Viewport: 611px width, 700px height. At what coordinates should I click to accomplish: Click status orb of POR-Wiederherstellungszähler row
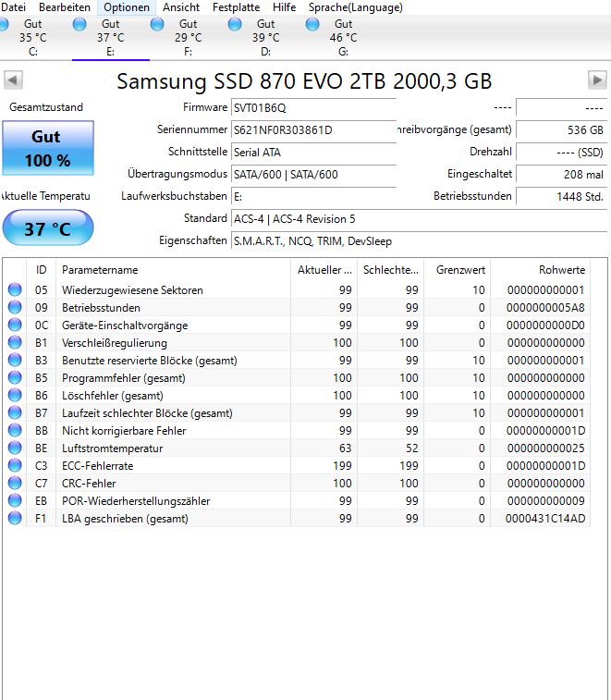click(15, 500)
